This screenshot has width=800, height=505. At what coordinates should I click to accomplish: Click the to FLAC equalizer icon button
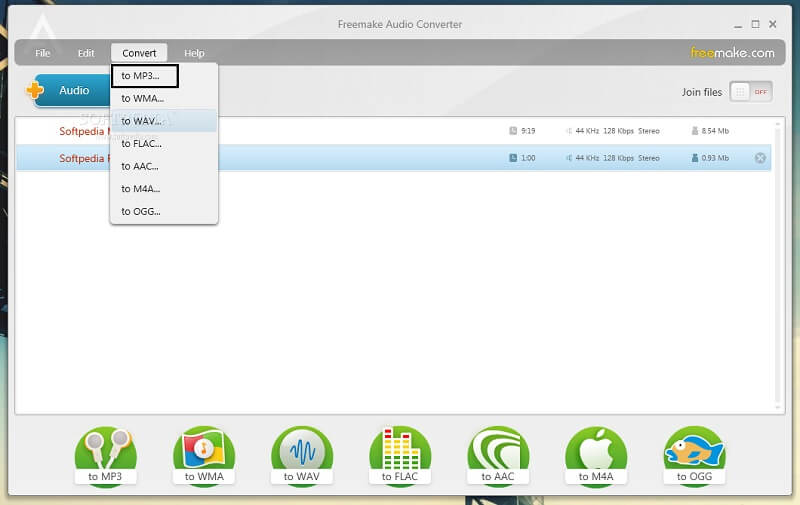pyautogui.click(x=399, y=456)
